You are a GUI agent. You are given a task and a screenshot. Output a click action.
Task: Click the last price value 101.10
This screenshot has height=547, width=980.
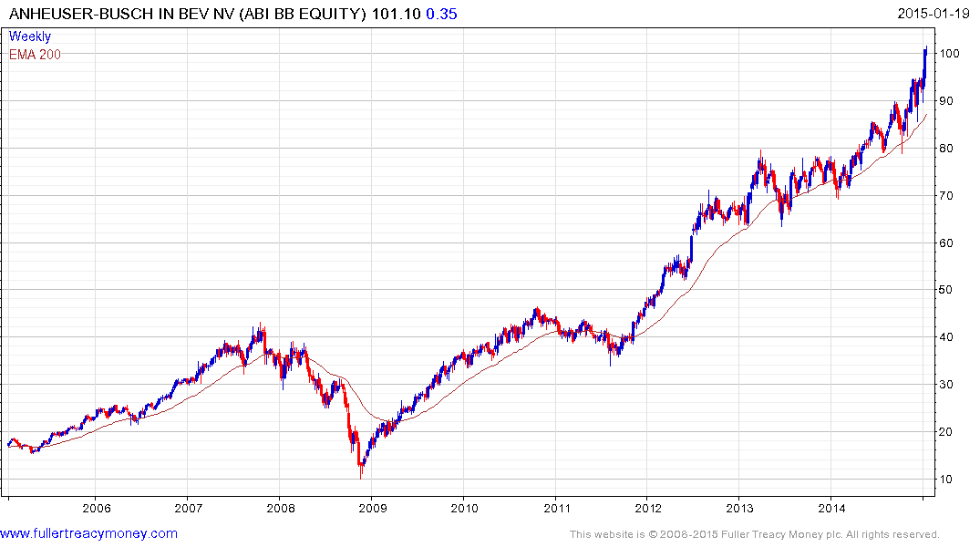397,14
